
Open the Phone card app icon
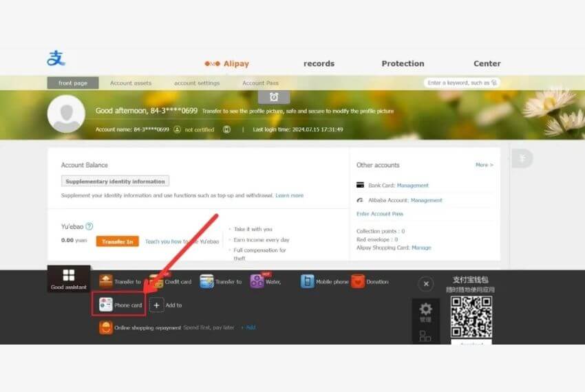point(106,305)
